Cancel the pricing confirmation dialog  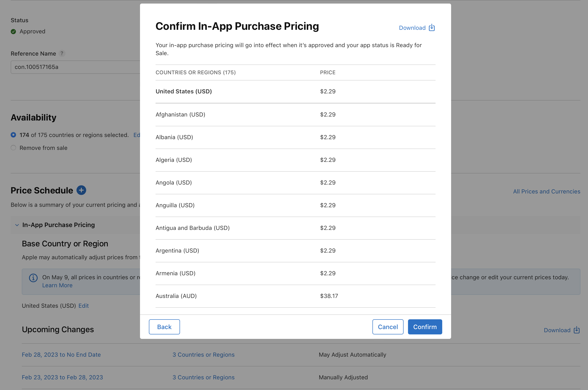(388, 327)
